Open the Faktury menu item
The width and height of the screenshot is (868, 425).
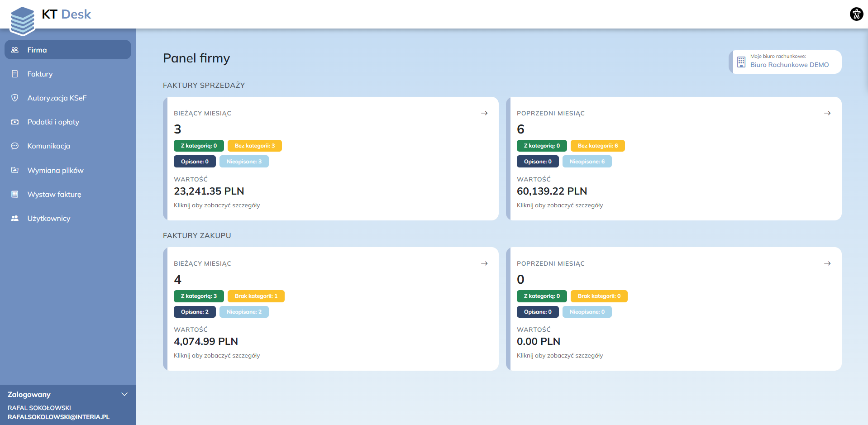[40, 74]
